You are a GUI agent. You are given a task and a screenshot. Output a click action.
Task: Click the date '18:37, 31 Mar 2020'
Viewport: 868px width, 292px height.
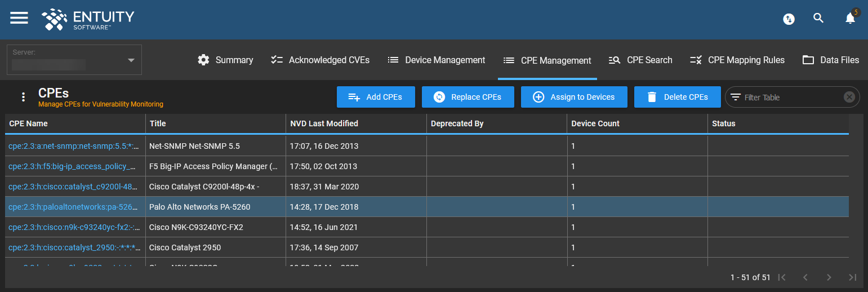(x=324, y=187)
